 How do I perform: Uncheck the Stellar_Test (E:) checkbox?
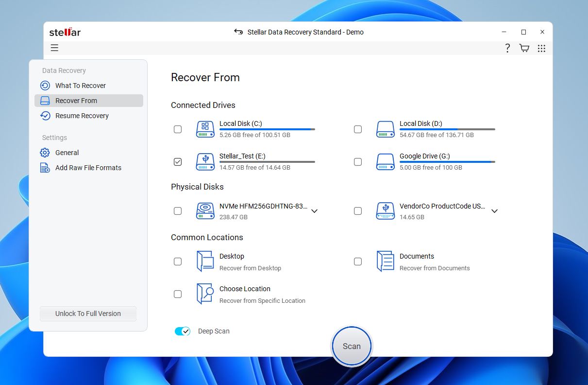pyautogui.click(x=178, y=162)
